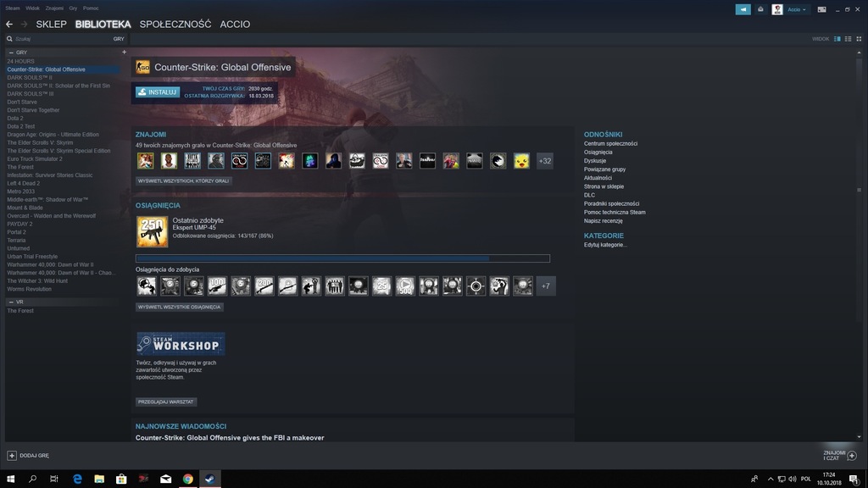Open the Windows Start menu

click(x=10, y=480)
